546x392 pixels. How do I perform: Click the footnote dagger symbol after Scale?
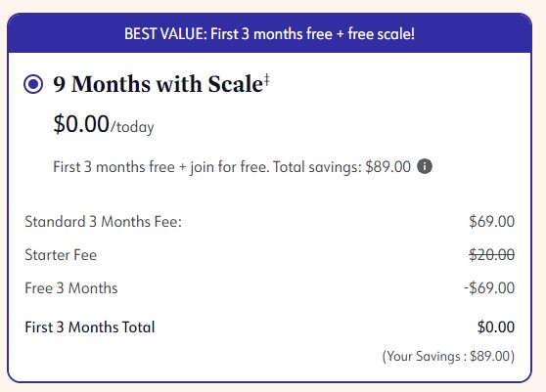point(267,79)
